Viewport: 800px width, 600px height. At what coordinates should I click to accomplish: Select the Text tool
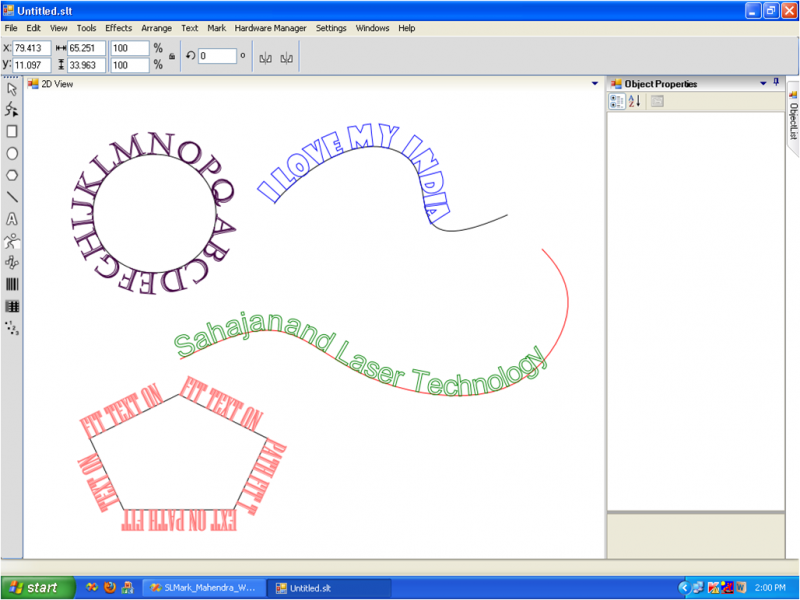(x=12, y=219)
